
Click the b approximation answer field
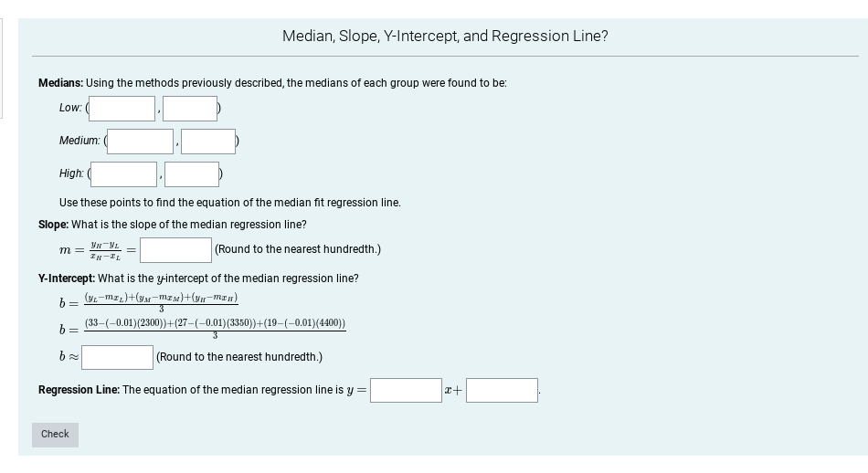[x=118, y=357]
